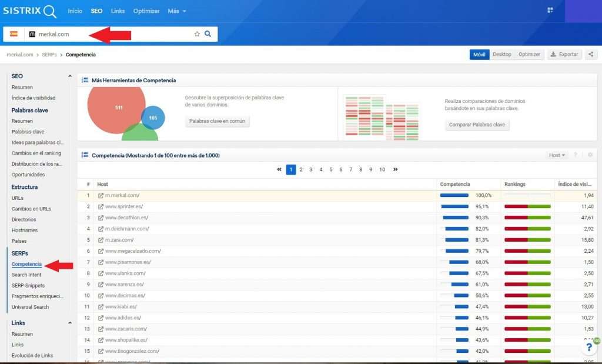Switch to Optimizer view toggle

coord(529,55)
